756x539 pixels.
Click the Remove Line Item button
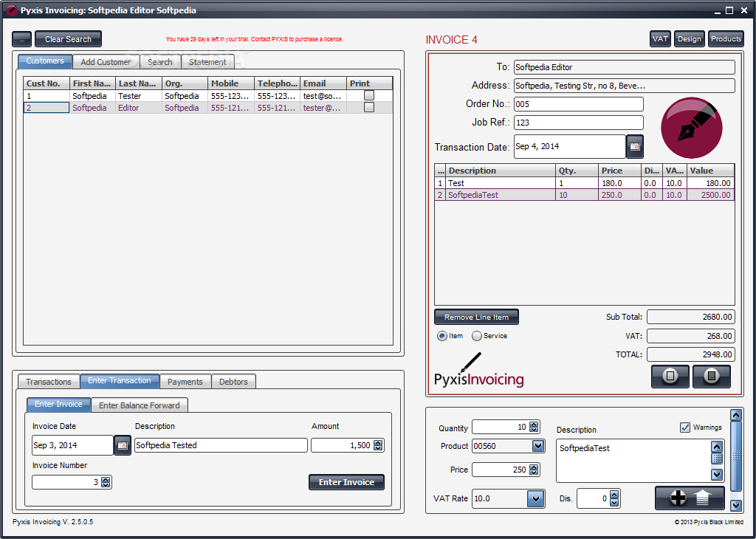click(476, 317)
